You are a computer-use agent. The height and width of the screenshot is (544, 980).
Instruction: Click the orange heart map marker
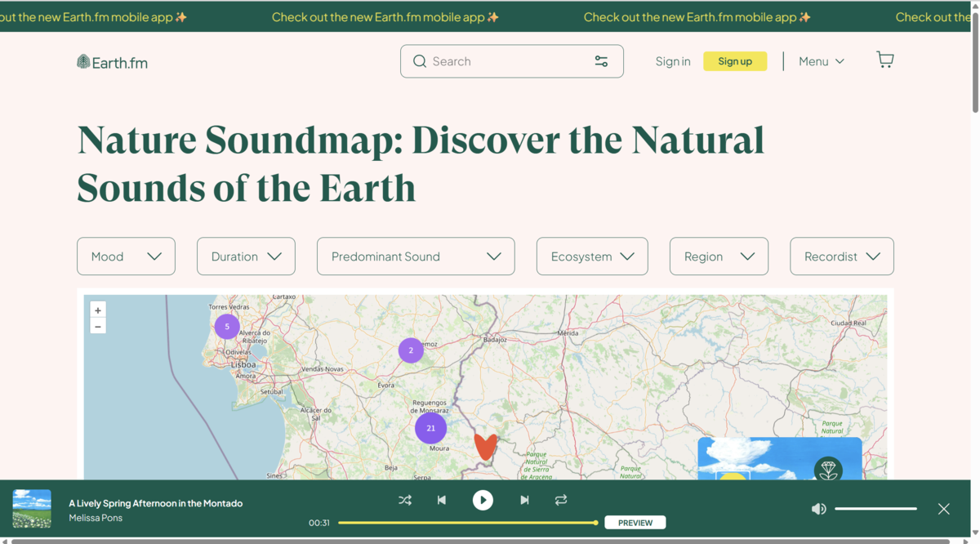coord(485,447)
